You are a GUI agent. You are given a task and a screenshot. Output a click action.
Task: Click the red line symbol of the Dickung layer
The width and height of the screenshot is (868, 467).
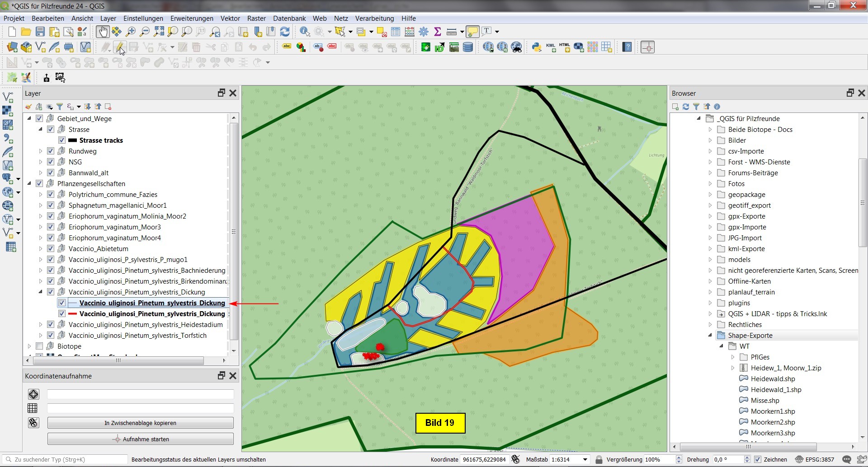tap(72, 314)
